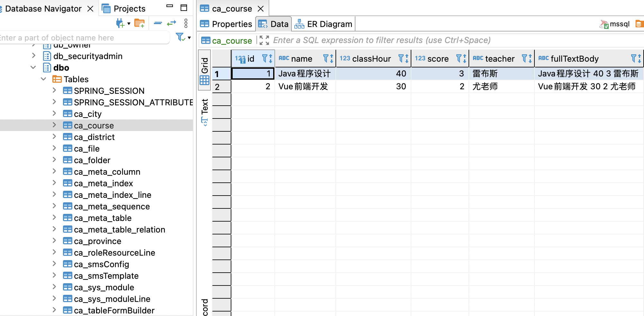Click the new folder icon in navigator toolbar
The image size is (644, 316).
pyautogui.click(x=139, y=23)
